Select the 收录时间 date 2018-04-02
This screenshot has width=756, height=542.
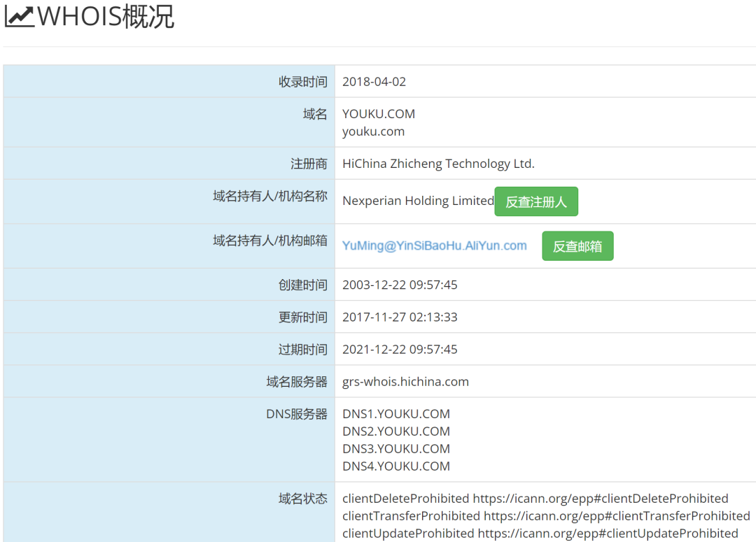[x=374, y=82]
